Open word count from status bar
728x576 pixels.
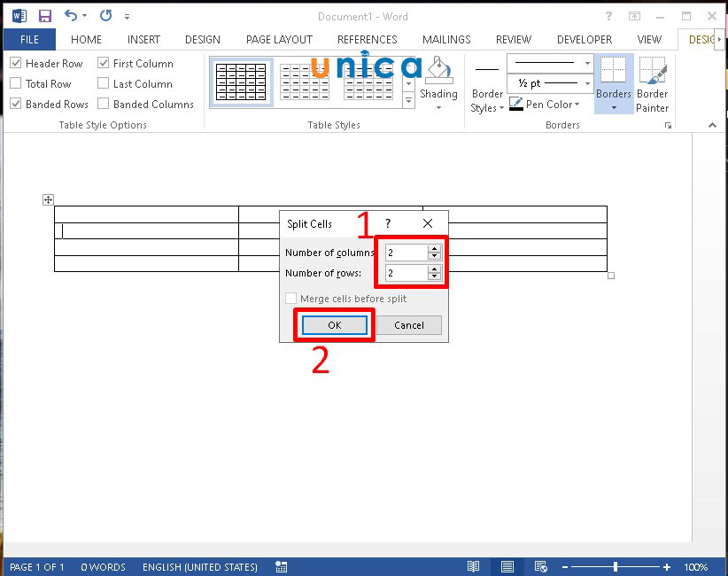(x=103, y=567)
